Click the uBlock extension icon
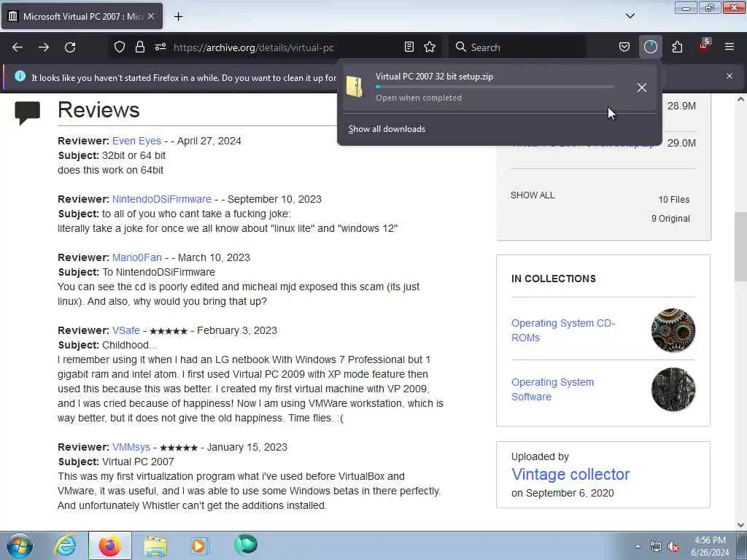Screen dimensions: 747x560 704,46
